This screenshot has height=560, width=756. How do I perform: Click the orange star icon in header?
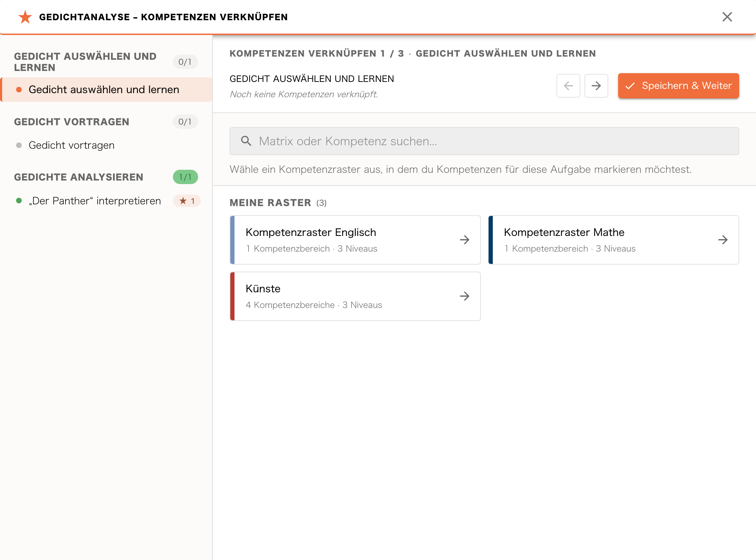[25, 17]
